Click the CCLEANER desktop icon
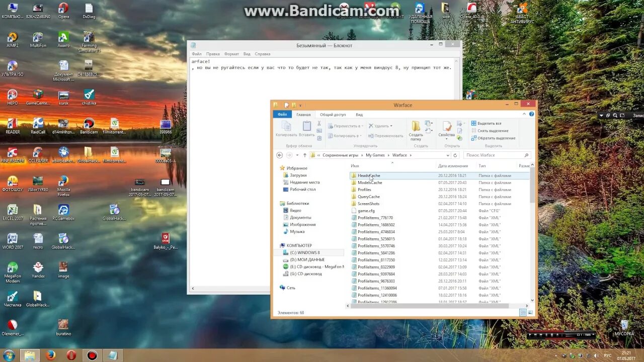This screenshot has height=362, width=644. point(38,155)
